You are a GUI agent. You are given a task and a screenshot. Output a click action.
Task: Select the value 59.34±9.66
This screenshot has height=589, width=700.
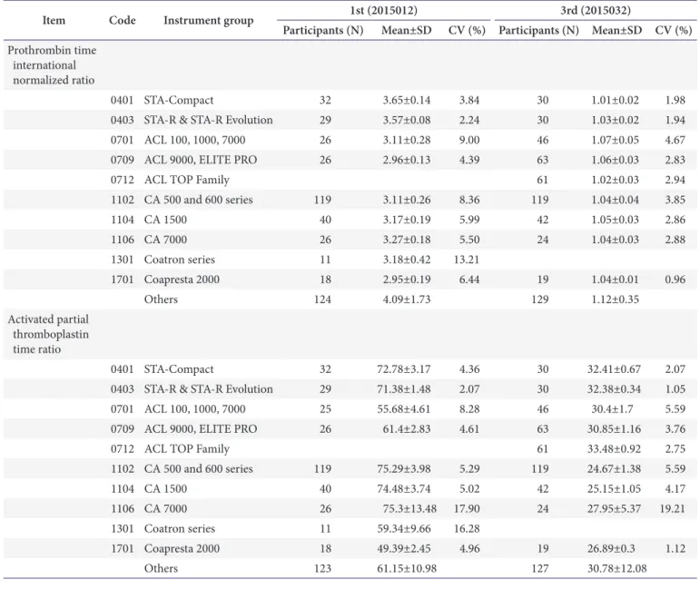point(404,528)
